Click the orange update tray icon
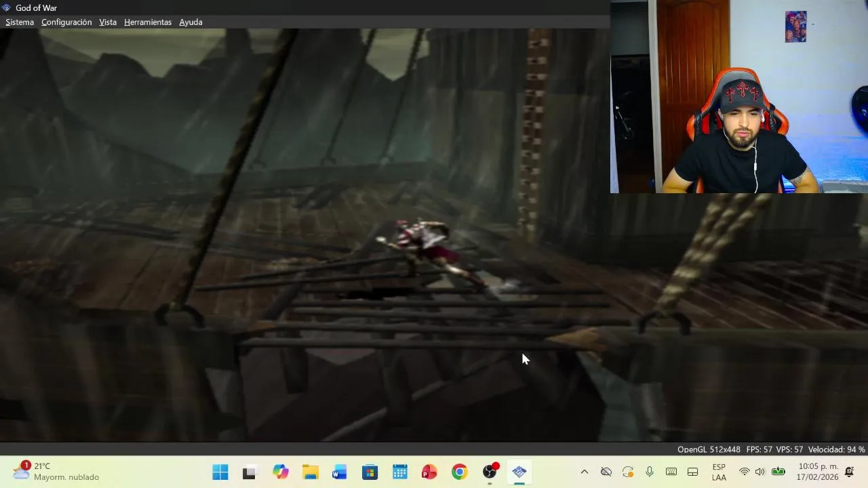This screenshot has width=868, height=488. click(628, 472)
